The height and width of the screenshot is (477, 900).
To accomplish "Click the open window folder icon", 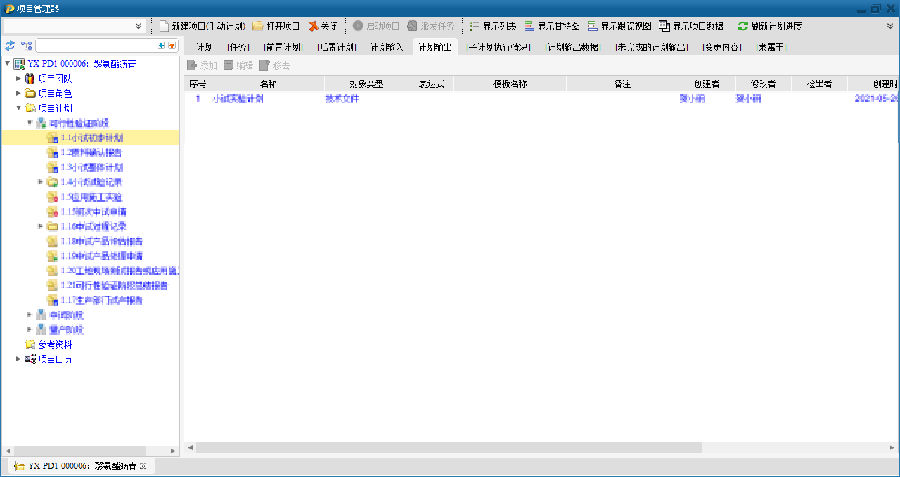I will pos(258,26).
